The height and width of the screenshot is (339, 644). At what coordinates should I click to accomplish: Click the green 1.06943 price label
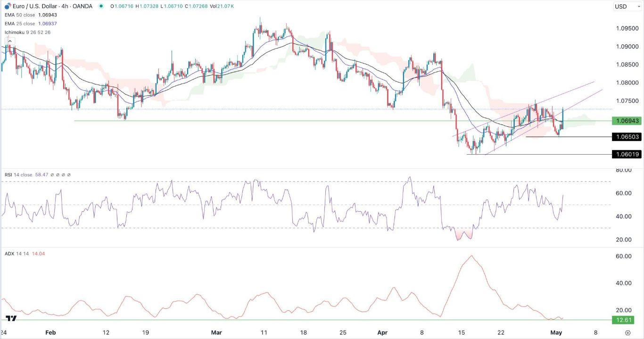point(627,121)
